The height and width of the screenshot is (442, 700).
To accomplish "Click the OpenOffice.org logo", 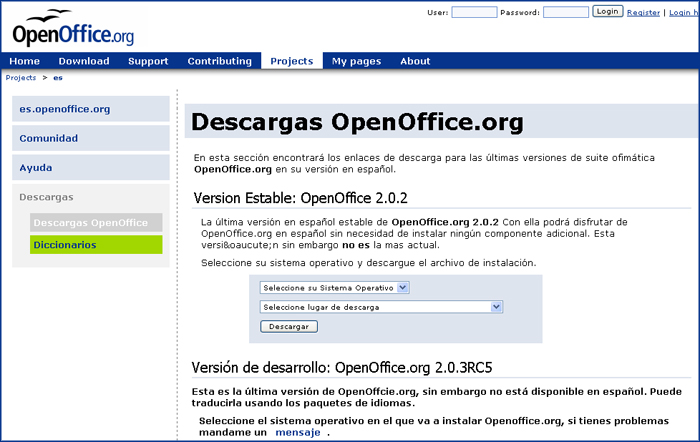I will [72, 28].
